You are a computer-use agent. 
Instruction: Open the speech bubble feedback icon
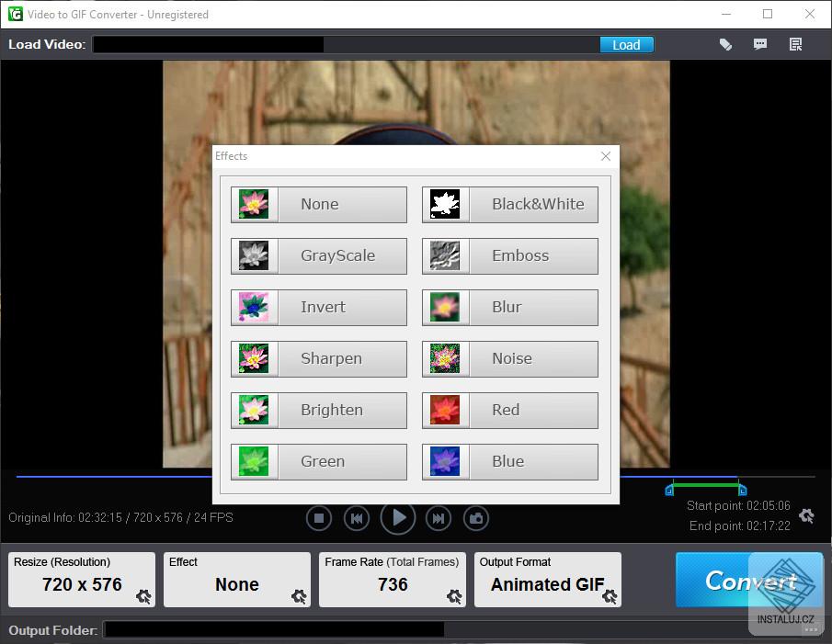click(760, 44)
